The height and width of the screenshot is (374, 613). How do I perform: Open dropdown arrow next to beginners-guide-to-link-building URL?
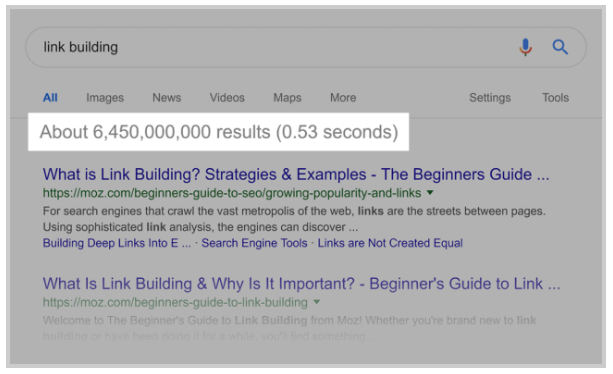pos(317,302)
